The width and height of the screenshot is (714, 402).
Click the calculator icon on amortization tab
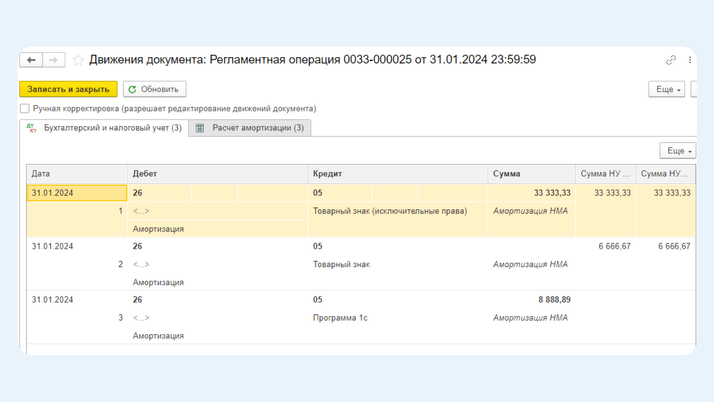(200, 128)
